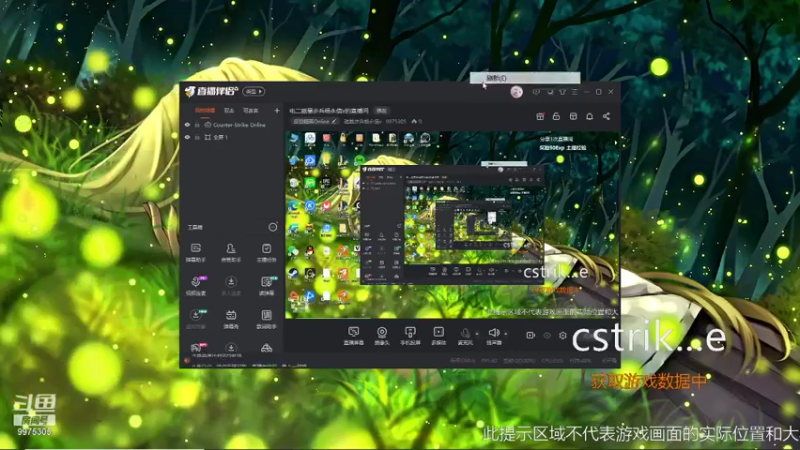Click the message bubble icon in title bar
The image size is (800, 450).
(x=536, y=92)
